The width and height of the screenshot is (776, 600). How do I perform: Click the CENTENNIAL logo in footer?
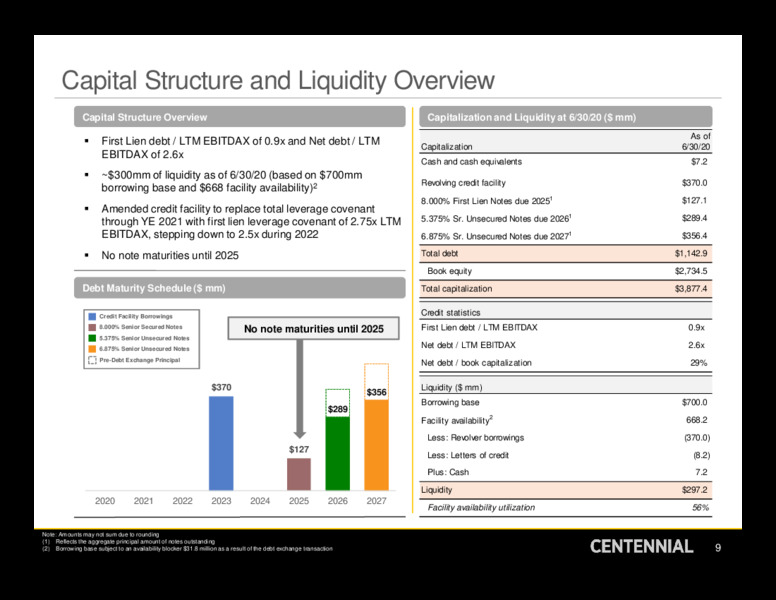[641, 547]
